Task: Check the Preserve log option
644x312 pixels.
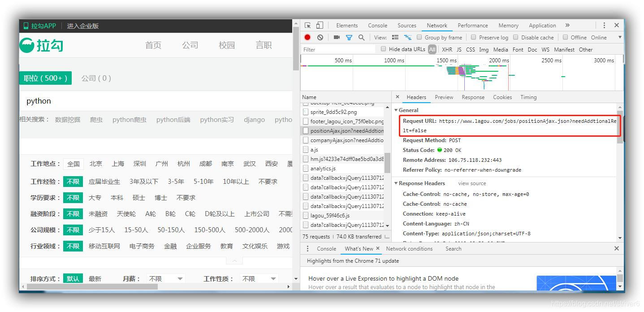Action: [473, 37]
